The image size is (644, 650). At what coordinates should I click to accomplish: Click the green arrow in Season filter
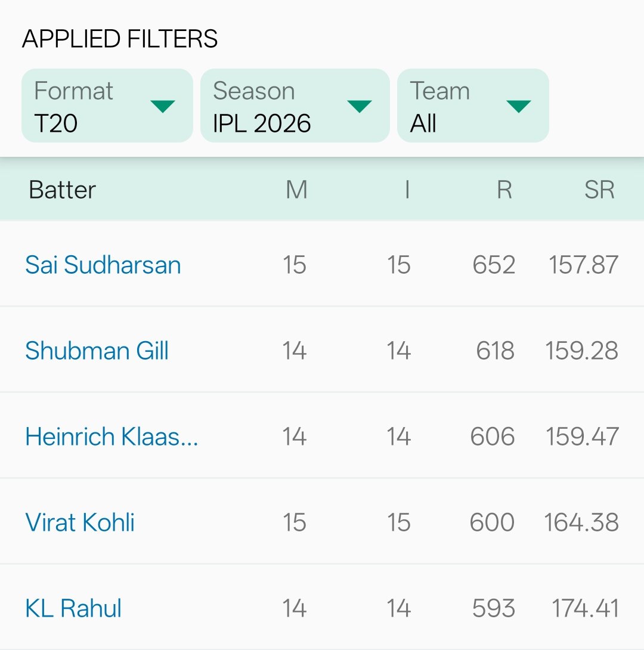(360, 106)
